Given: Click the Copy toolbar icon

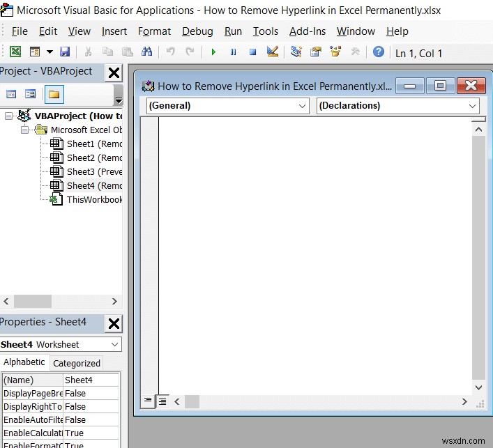Looking at the screenshot, I should click(x=108, y=52).
